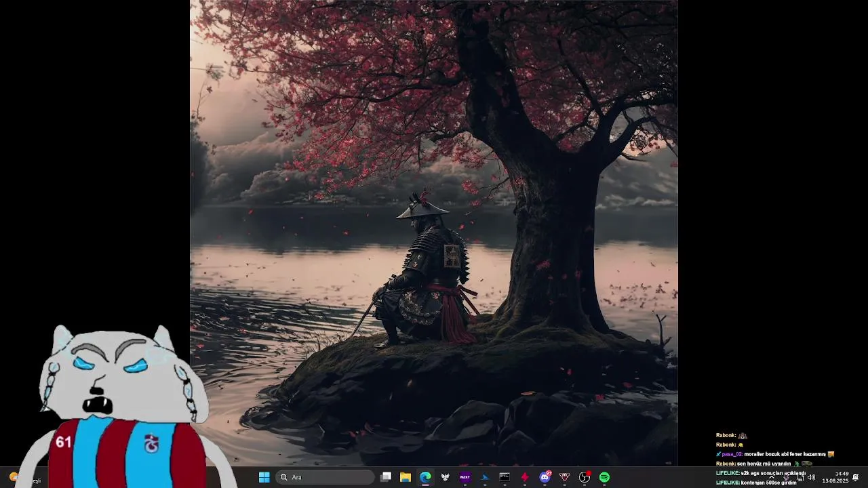Open the white winged emblem taskbar app

pyautogui.click(x=446, y=477)
